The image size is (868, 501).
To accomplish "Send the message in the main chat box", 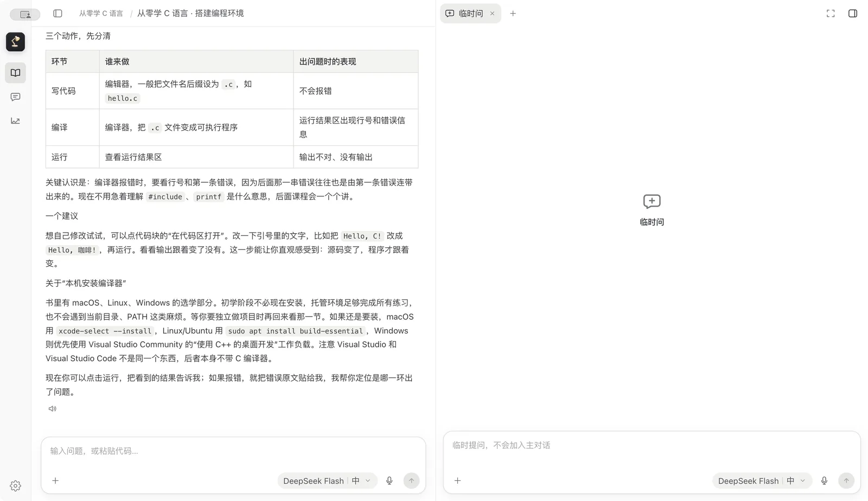I will [411, 480].
